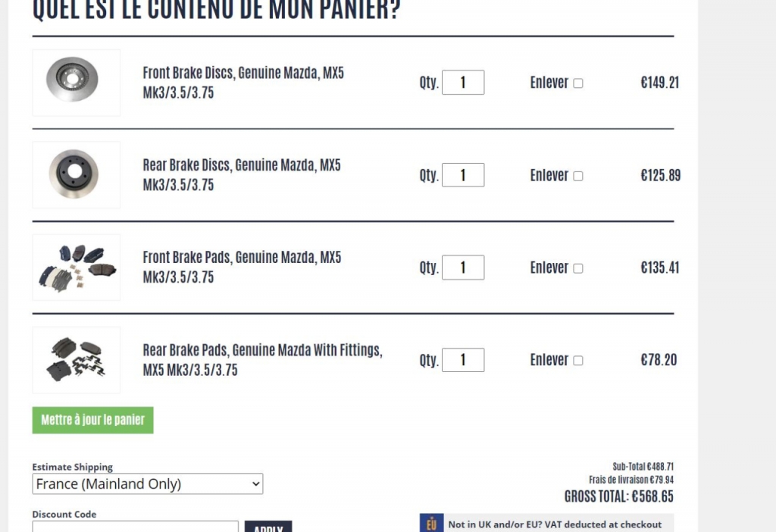Tick Enlever checkbox for Front Brake Discs
The image size is (776, 532).
click(x=578, y=83)
